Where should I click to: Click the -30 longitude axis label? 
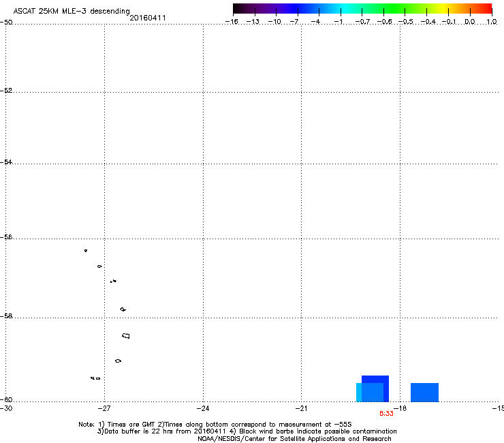pyautogui.click(x=6, y=408)
